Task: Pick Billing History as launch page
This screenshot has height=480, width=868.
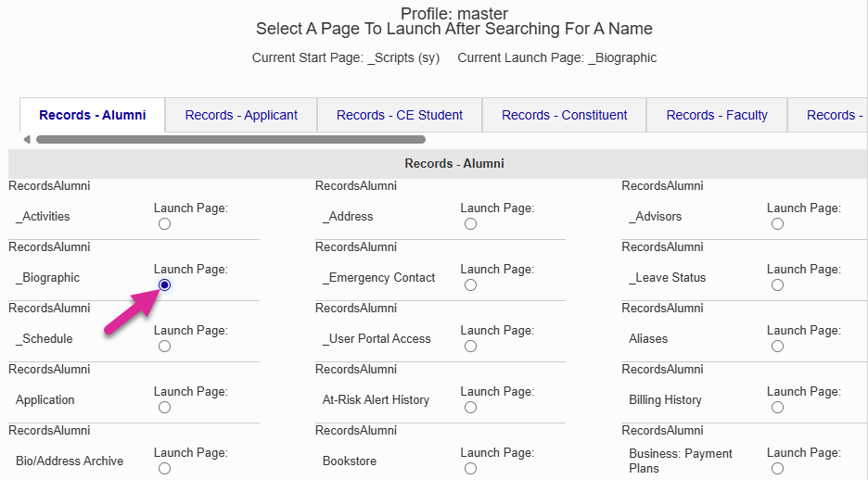Action: point(777,408)
